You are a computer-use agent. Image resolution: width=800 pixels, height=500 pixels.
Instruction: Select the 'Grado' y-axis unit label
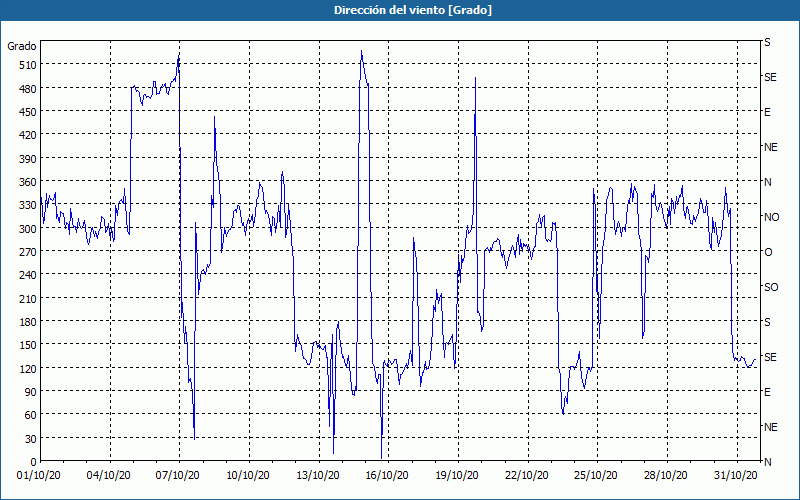tap(22, 46)
